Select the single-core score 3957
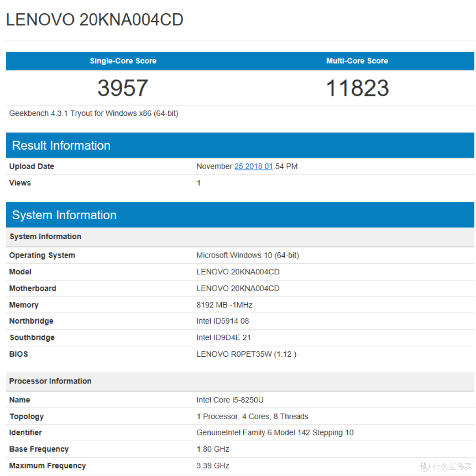 click(x=123, y=88)
